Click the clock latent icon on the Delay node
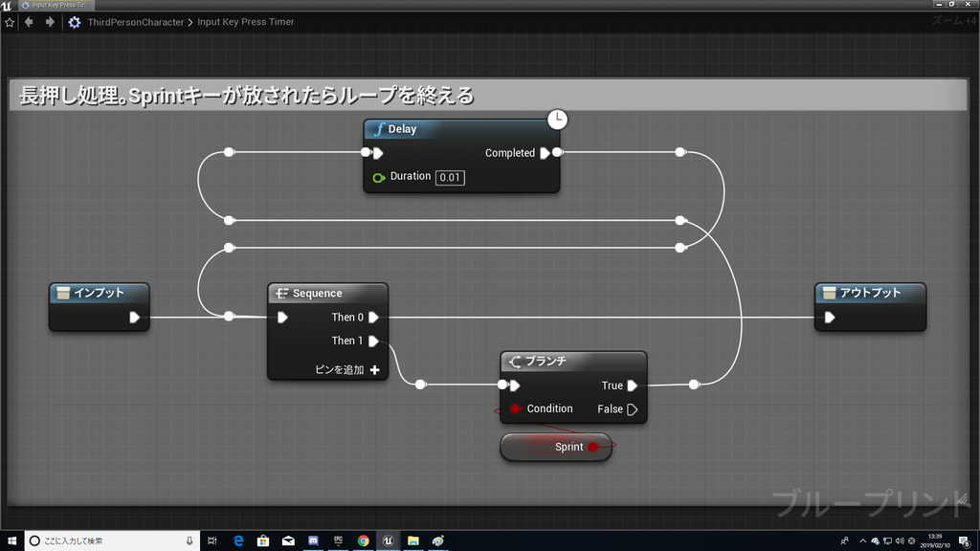 [x=557, y=120]
